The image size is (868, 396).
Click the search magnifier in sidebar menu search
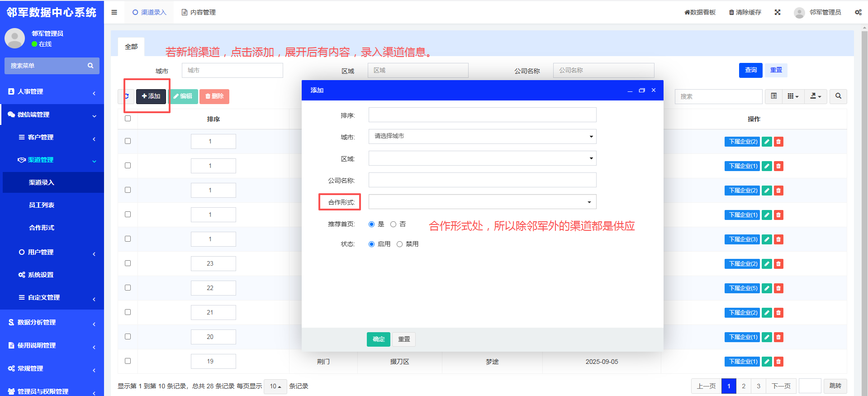pos(90,66)
